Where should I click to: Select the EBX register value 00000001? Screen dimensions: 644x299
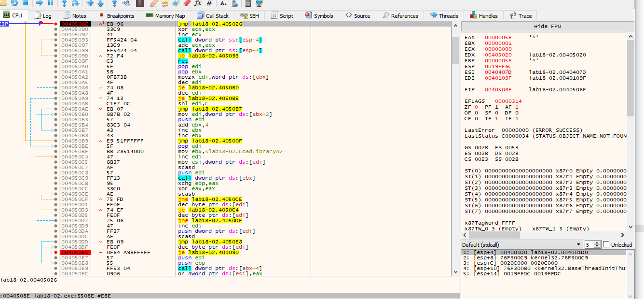(498, 43)
